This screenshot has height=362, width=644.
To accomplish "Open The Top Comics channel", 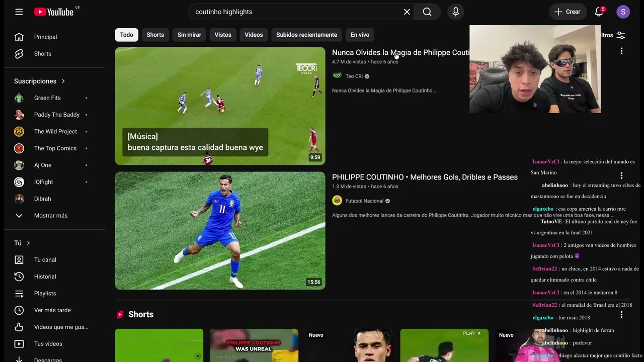I will tap(54, 148).
